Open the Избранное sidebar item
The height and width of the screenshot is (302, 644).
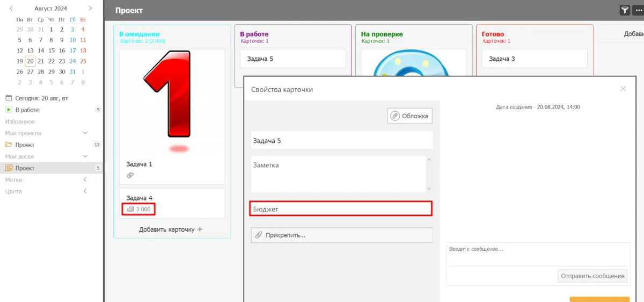pos(20,121)
